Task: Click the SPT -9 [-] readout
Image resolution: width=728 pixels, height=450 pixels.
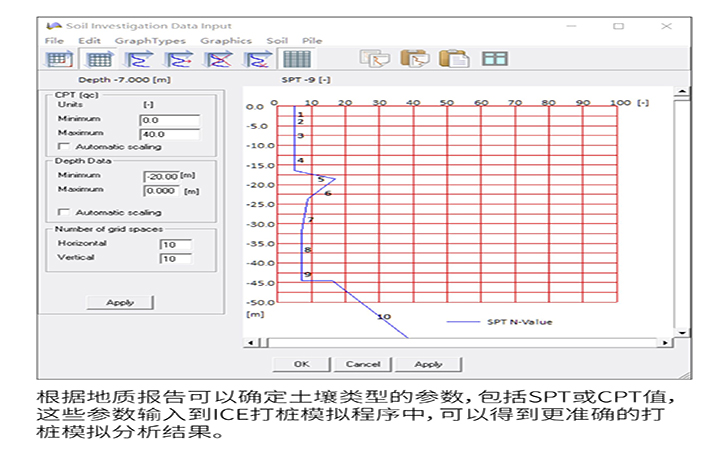Action: point(306,80)
